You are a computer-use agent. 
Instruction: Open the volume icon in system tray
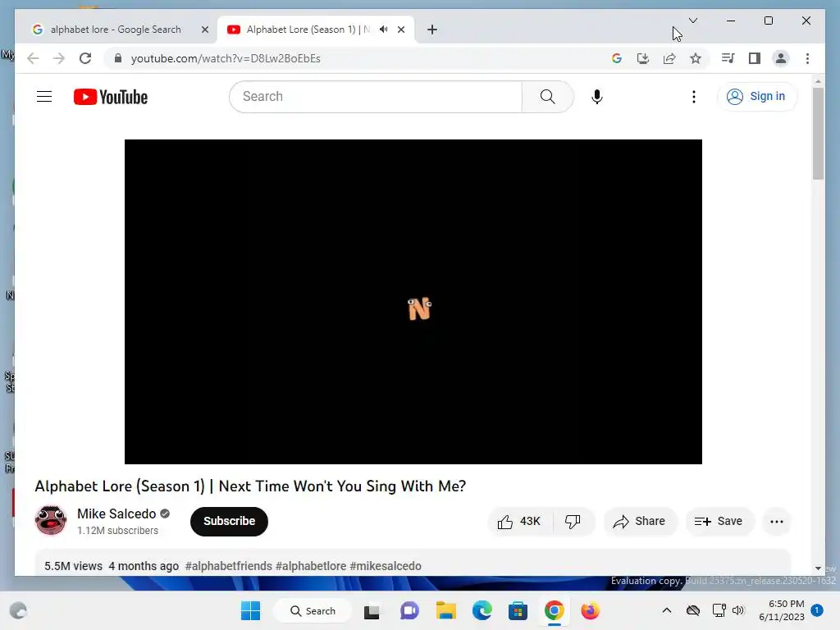pyautogui.click(x=738, y=610)
